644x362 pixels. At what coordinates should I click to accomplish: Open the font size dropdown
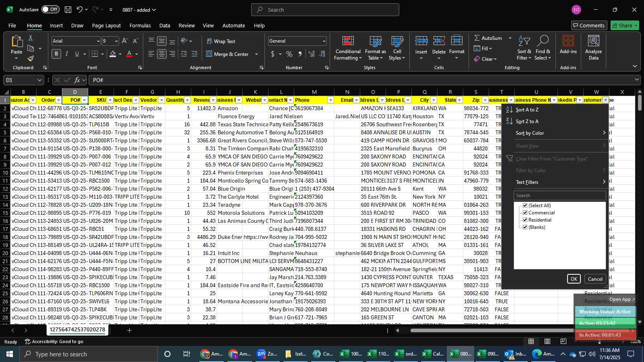tap(116, 41)
